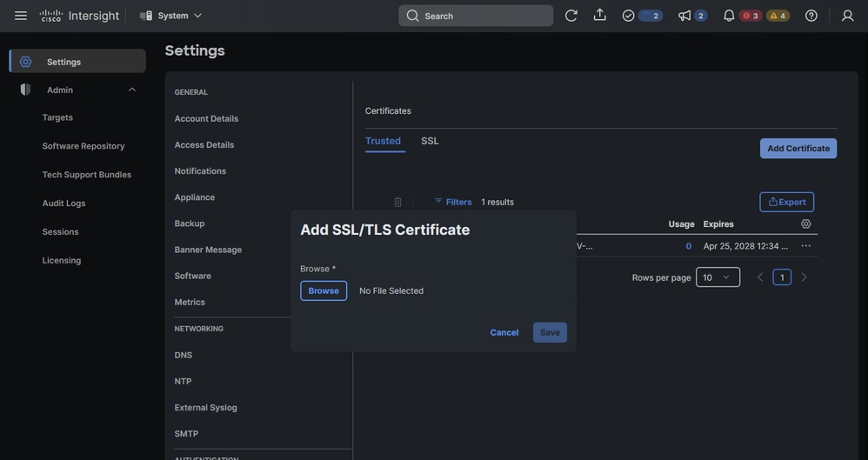Select Settings in the left sidebar
The width and height of the screenshot is (868, 460).
77,62
